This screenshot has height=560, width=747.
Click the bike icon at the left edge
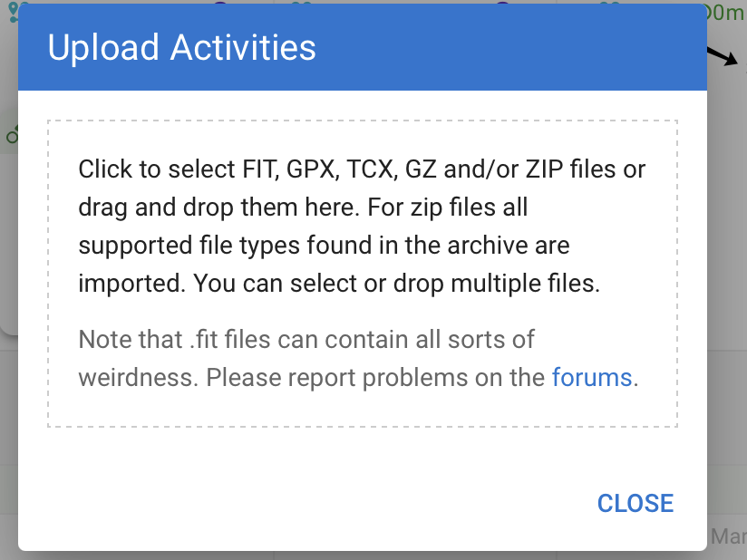11,136
